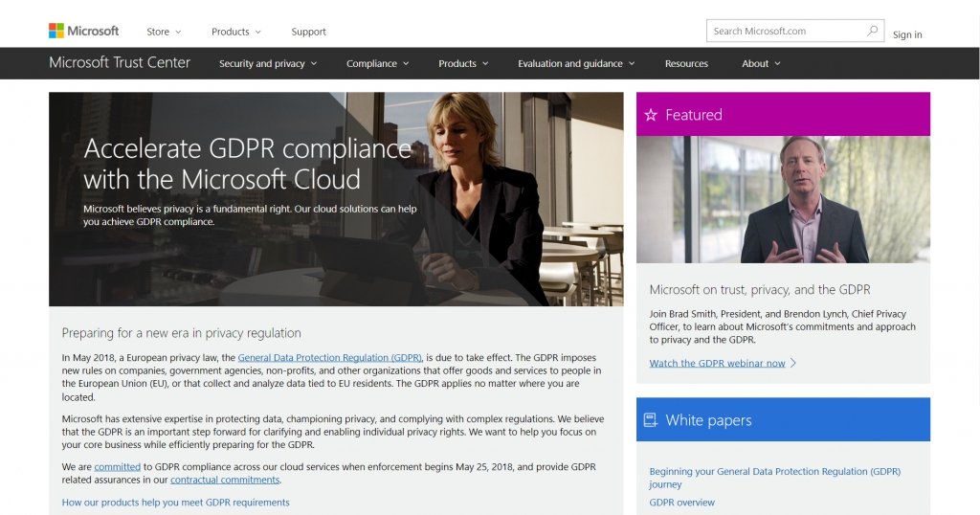Click the Brad Smith video thumbnail
The width and height of the screenshot is (980, 515).
coord(783,199)
